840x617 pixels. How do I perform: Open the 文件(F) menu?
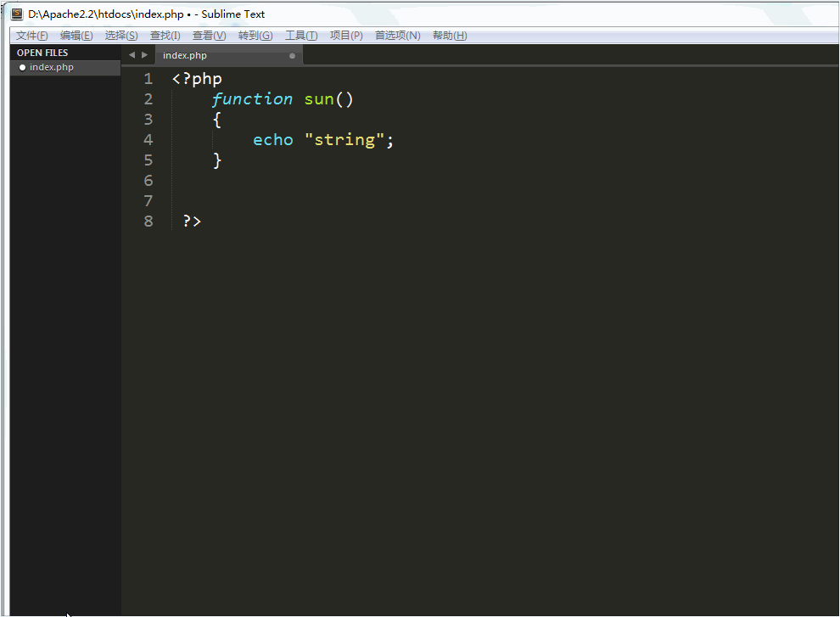point(31,36)
